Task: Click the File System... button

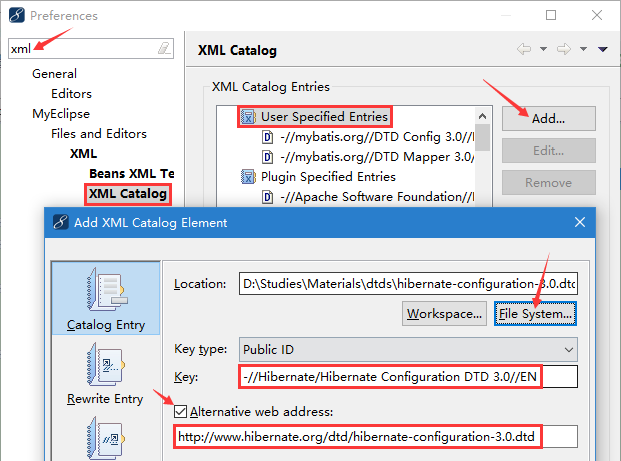Action: click(535, 314)
